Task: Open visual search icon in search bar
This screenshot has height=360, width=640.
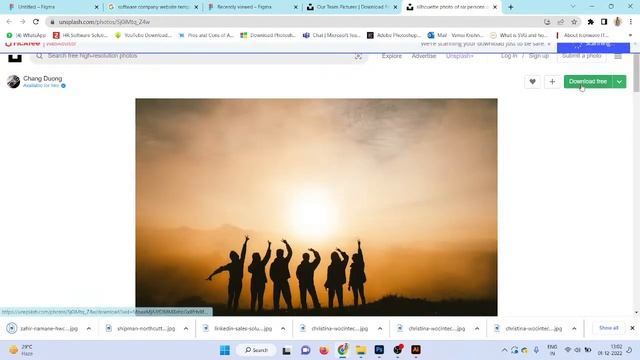Action: click(x=358, y=56)
